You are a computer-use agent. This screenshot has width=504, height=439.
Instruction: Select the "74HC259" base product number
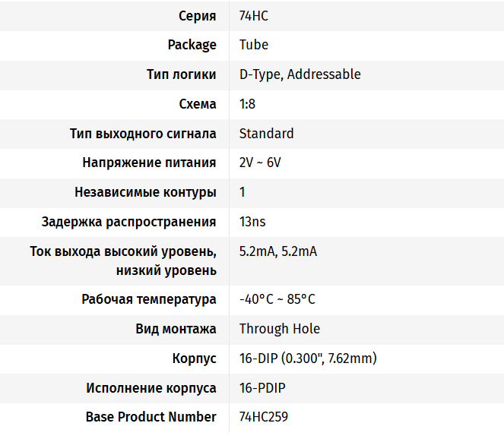(263, 417)
